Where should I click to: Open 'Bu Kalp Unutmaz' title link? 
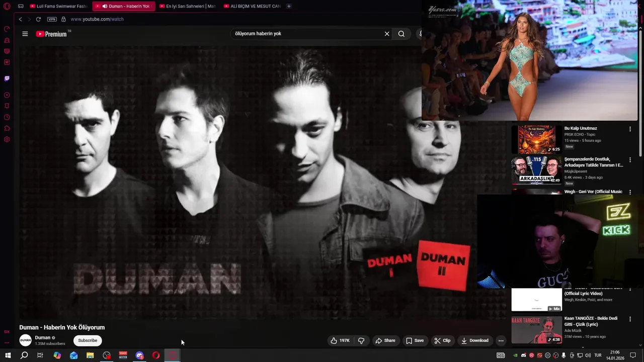581,128
